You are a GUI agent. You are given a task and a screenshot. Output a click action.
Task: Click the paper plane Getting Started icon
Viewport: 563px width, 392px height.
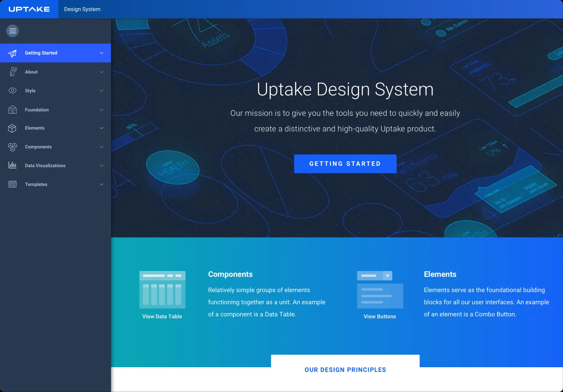12,53
